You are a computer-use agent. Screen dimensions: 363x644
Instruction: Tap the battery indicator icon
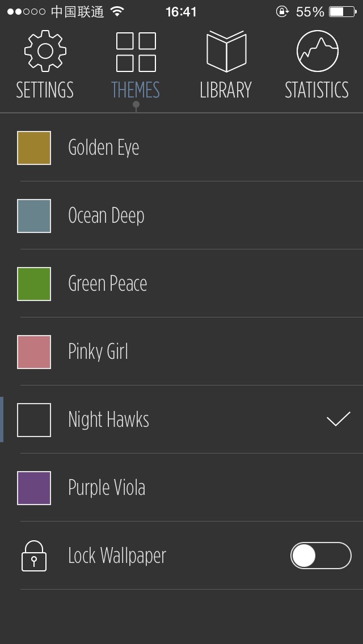(343, 11)
